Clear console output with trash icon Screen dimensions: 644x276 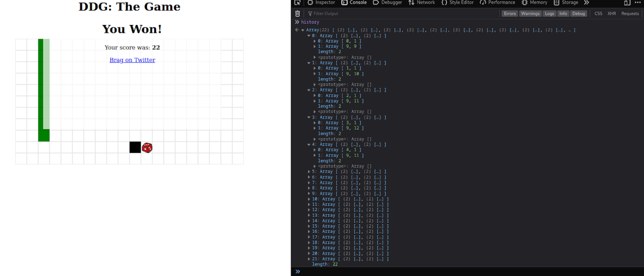(298, 14)
